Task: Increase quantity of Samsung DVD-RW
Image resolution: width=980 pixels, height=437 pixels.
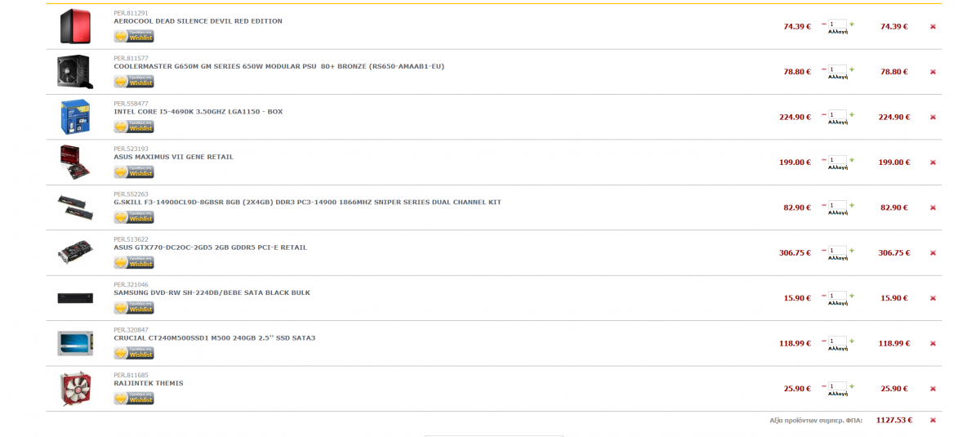Action: coord(852,295)
